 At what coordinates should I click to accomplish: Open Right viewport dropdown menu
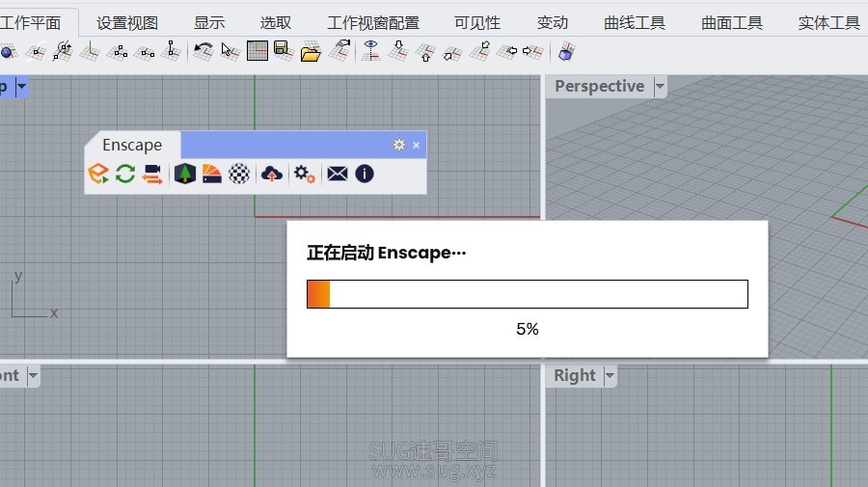[x=610, y=376]
